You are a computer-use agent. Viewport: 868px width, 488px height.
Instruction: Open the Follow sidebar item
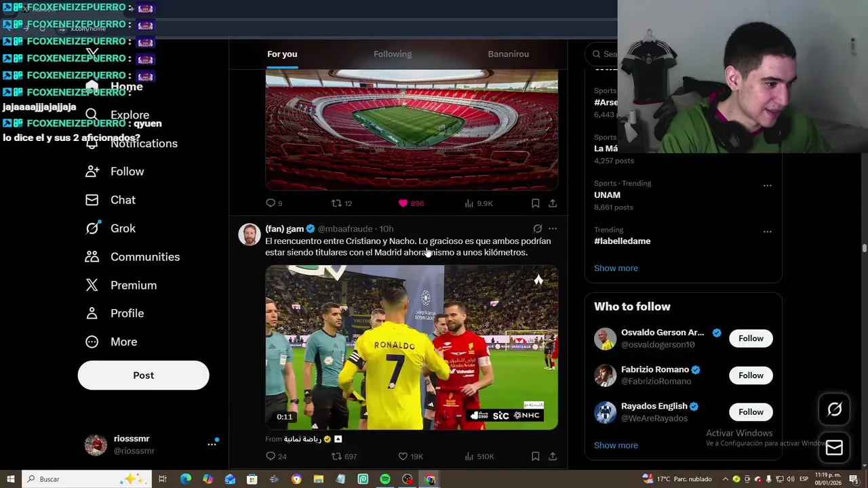click(x=115, y=171)
